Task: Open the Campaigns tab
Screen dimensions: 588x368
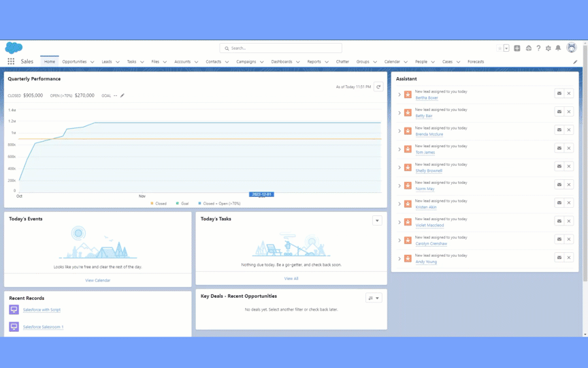Action: click(x=246, y=61)
